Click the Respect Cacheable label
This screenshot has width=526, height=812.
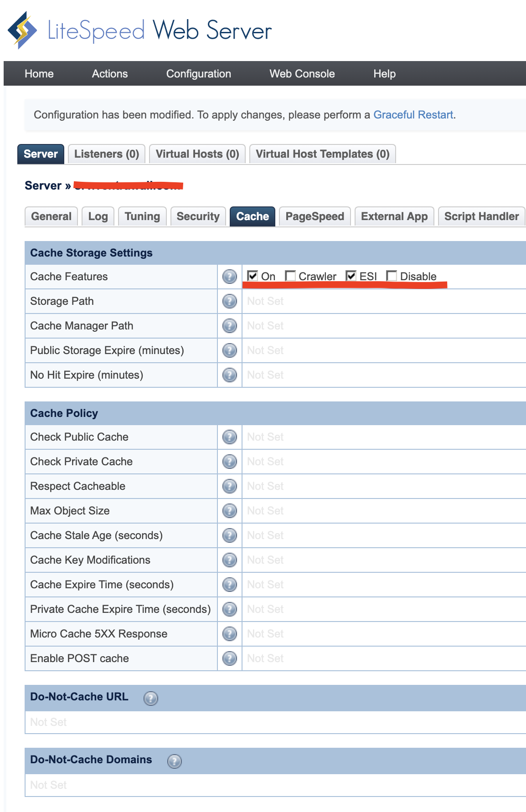[x=77, y=486]
